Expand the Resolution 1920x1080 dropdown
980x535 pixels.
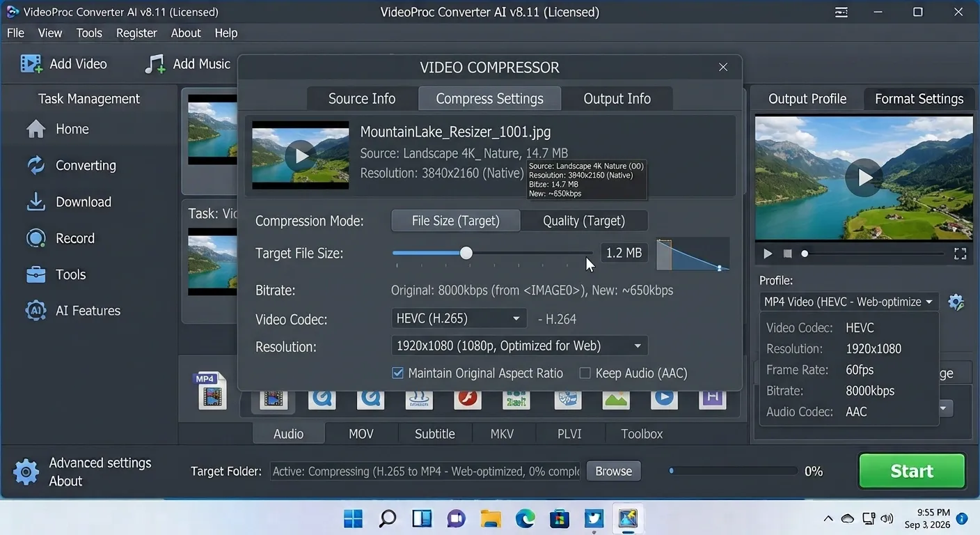coord(519,346)
